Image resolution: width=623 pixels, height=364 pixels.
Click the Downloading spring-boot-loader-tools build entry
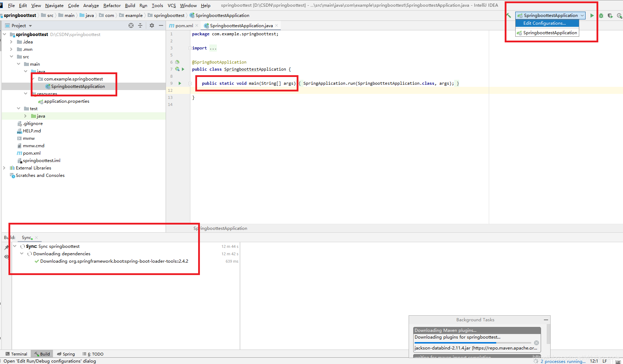[114, 261]
